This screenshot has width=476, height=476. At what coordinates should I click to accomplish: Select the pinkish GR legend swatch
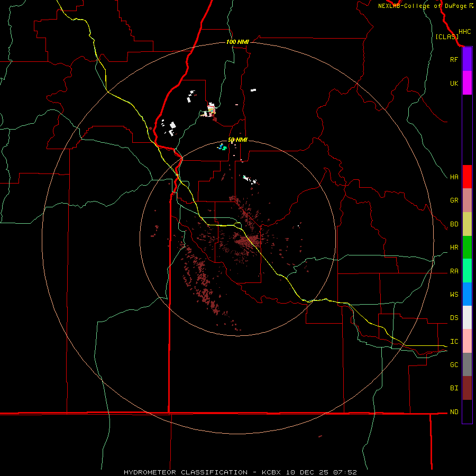(467, 200)
